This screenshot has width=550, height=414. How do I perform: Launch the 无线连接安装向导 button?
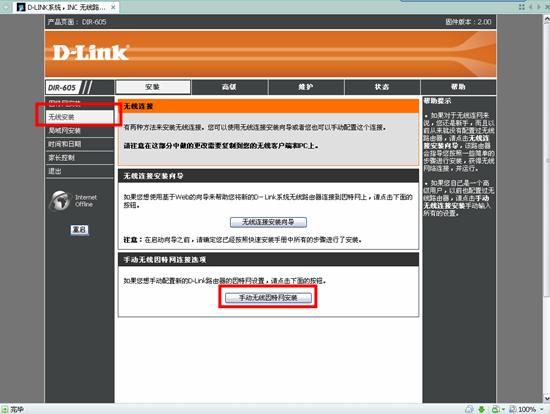tap(268, 222)
